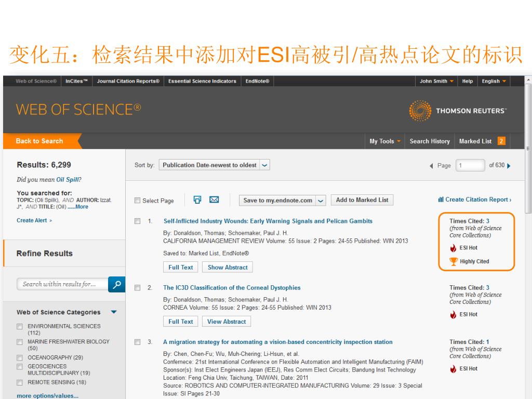
Task: Click Create Citation Report link
Action: [x=478, y=199]
